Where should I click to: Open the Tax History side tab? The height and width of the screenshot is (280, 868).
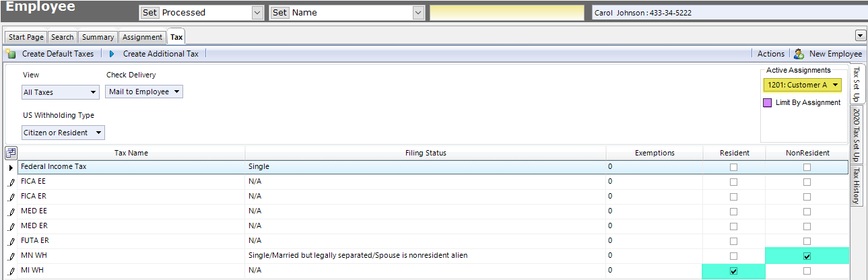(856, 186)
